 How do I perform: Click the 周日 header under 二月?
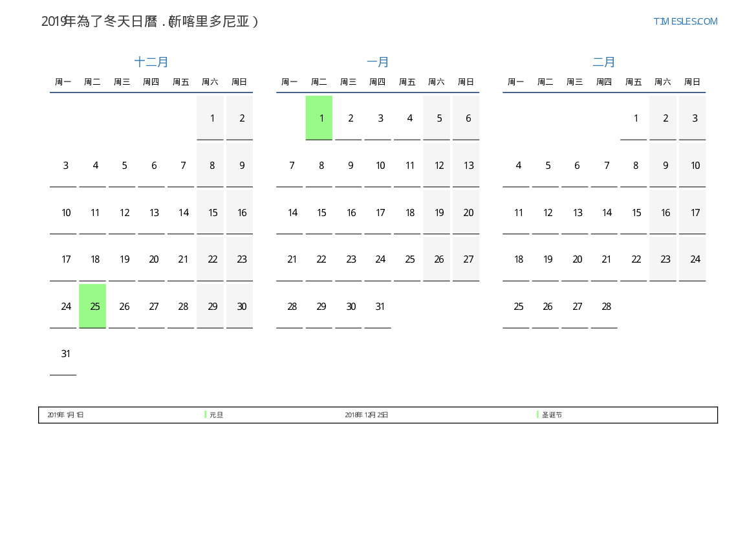[692, 82]
